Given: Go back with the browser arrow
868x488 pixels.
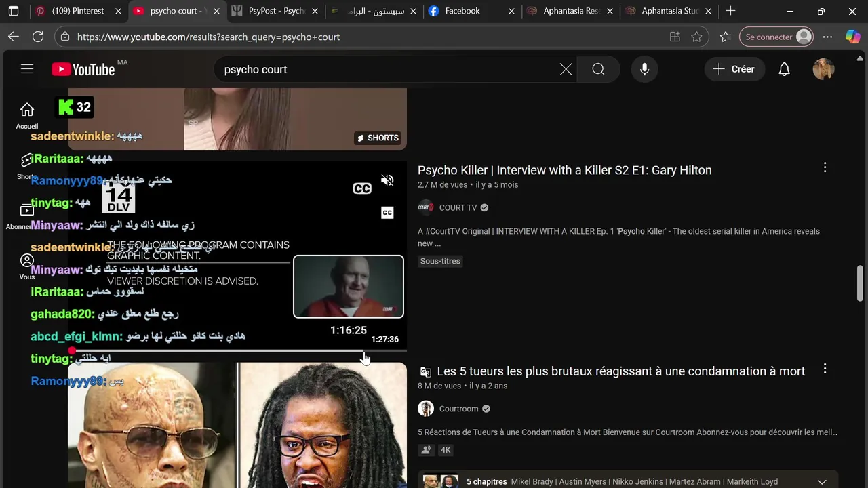Looking at the screenshot, I should (x=14, y=37).
